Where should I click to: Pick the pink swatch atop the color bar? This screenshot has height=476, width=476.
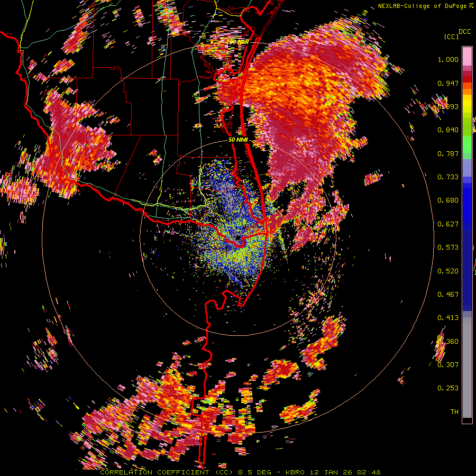point(467,57)
